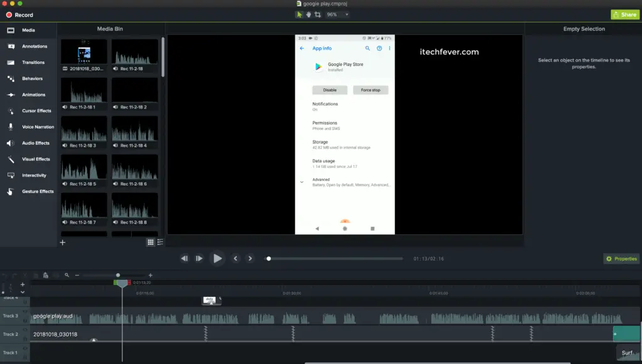The height and width of the screenshot is (364, 642).
Task: Open the Animations tab
Action: tap(28, 95)
